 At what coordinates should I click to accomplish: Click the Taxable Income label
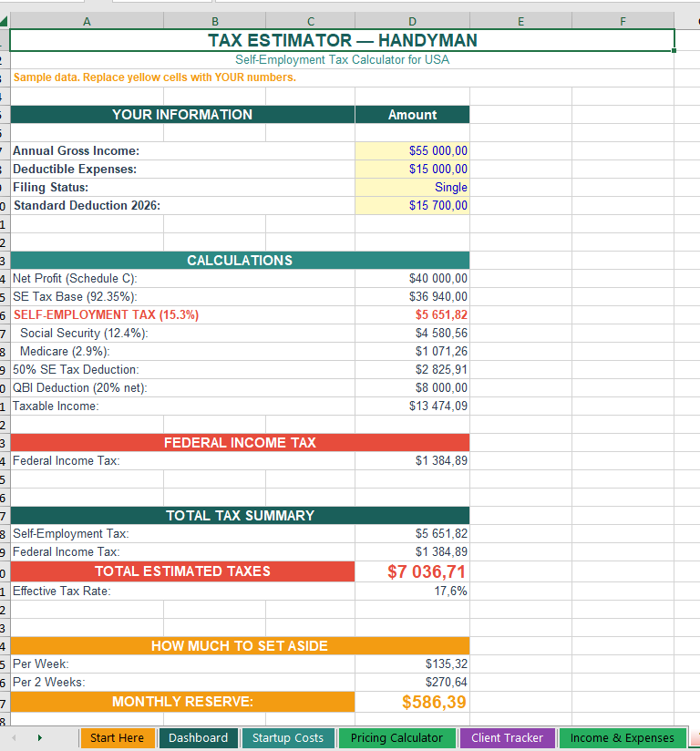(56, 406)
